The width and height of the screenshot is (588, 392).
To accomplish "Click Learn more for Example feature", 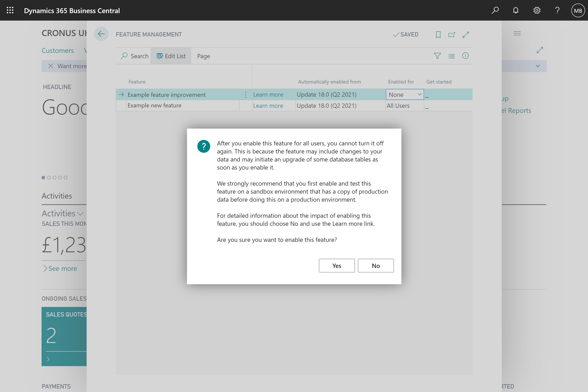I will click(x=268, y=94).
